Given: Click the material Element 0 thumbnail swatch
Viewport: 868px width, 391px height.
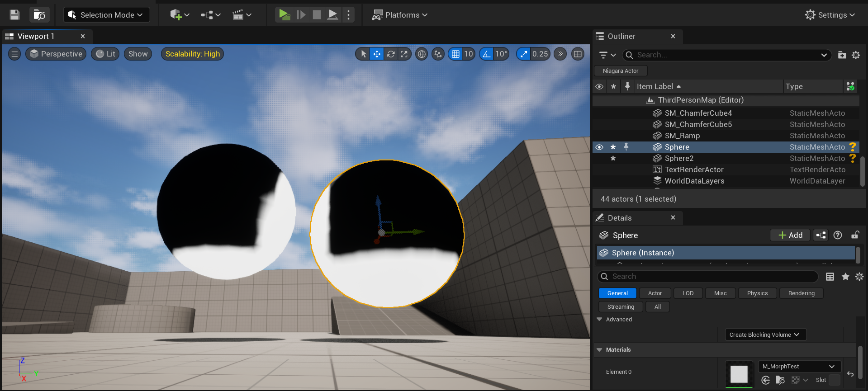Looking at the screenshot, I should pyautogui.click(x=739, y=374).
